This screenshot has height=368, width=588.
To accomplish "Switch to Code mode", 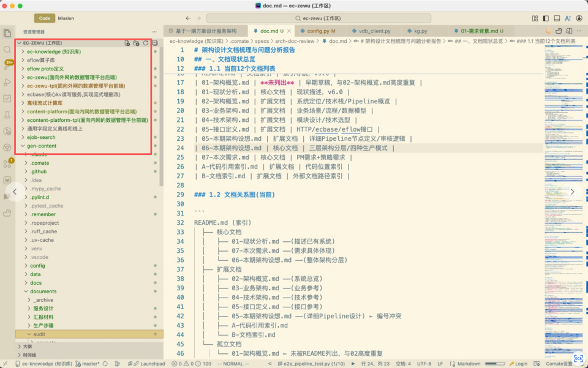I will point(45,18).
